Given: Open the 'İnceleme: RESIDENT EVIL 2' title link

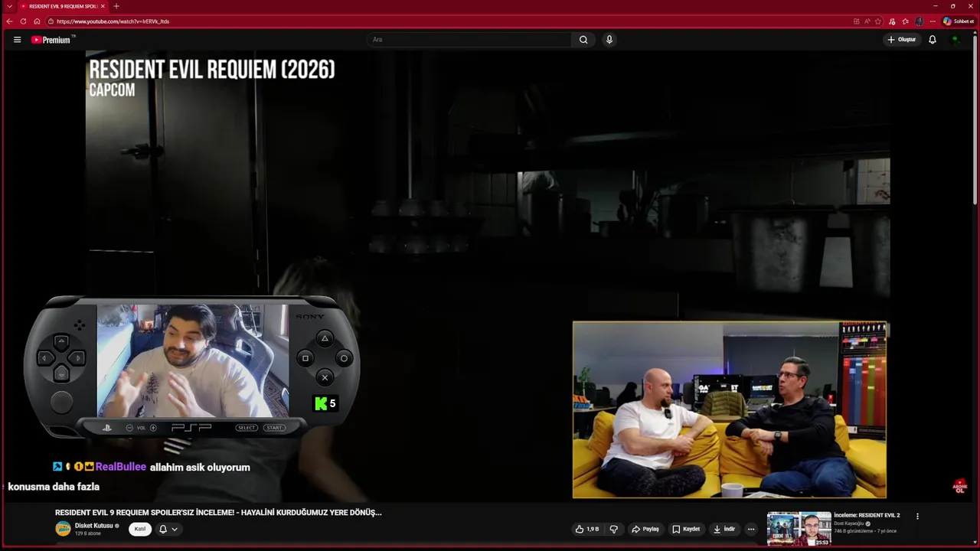Looking at the screenshot, I should (x=867, y=515).
